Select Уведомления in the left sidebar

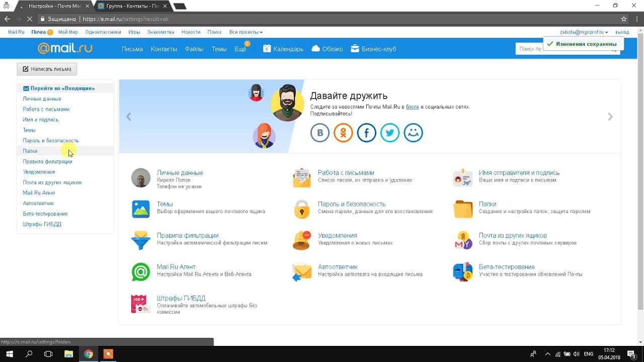pos(39,172)
